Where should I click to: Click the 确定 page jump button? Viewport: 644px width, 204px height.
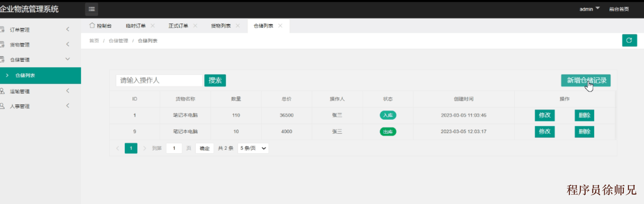205,148
